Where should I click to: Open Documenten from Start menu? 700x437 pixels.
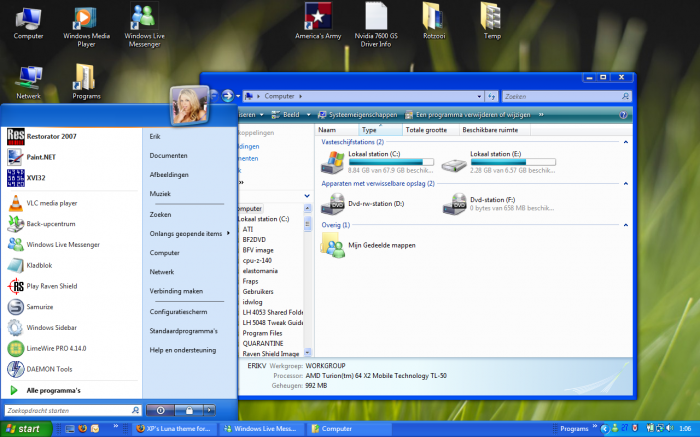pyautogui.click(x=168, y=156)
